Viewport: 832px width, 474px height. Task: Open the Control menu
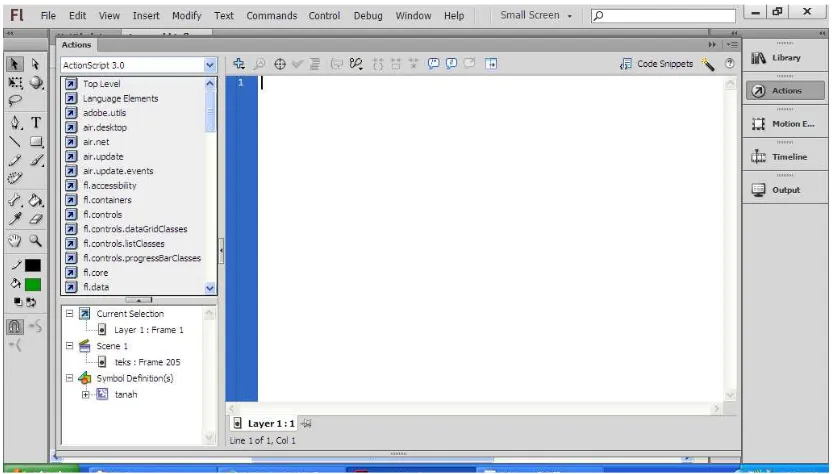tap(324, 15)
